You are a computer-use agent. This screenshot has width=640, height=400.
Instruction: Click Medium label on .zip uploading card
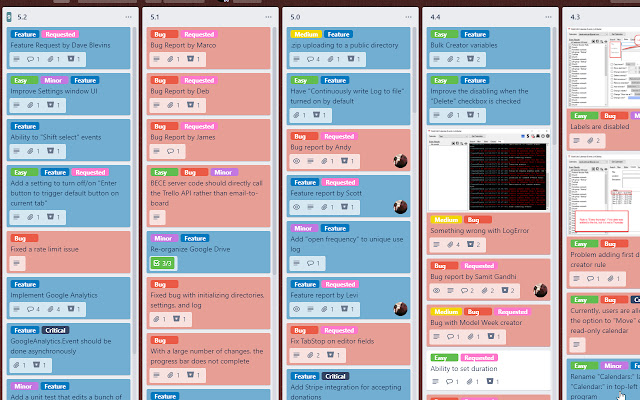pos(306,34)
